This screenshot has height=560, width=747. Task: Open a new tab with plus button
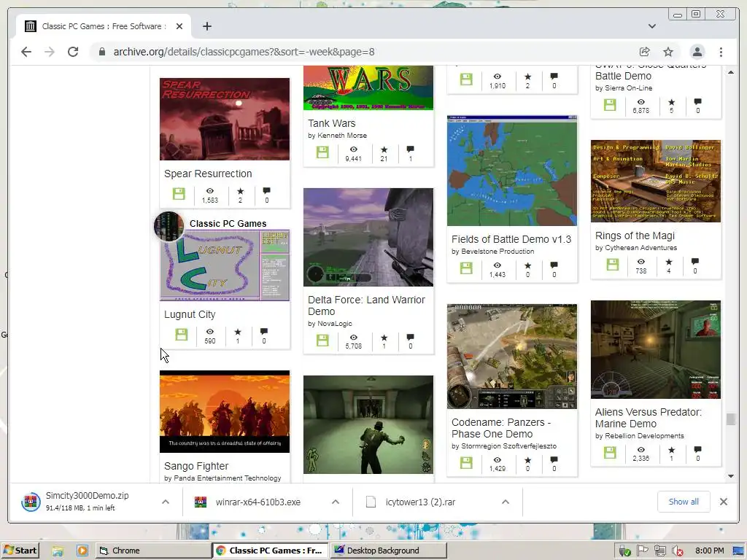[206, 26]
